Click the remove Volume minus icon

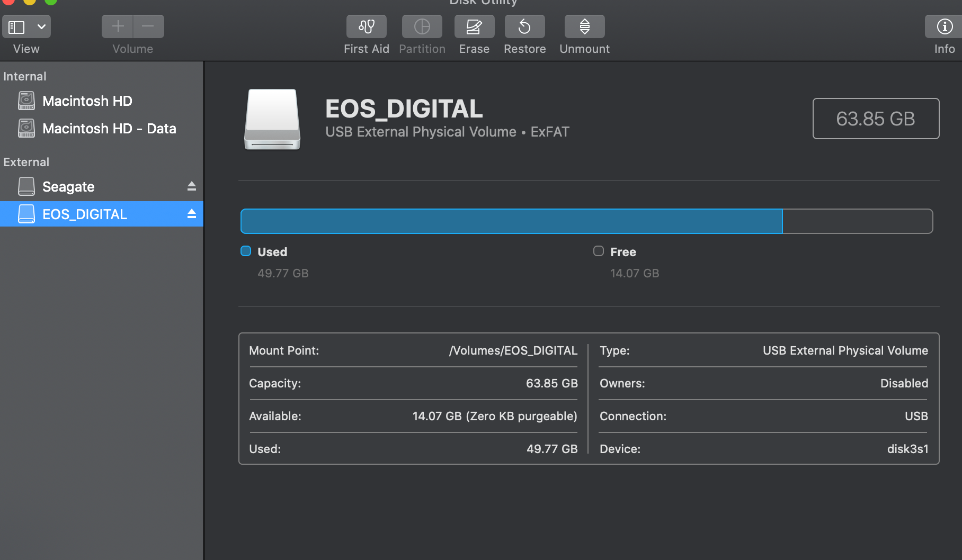(x=148, y=26)
